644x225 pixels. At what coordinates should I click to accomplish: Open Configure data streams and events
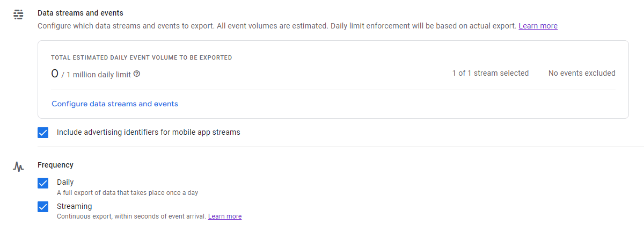click(x=114, y=104)
